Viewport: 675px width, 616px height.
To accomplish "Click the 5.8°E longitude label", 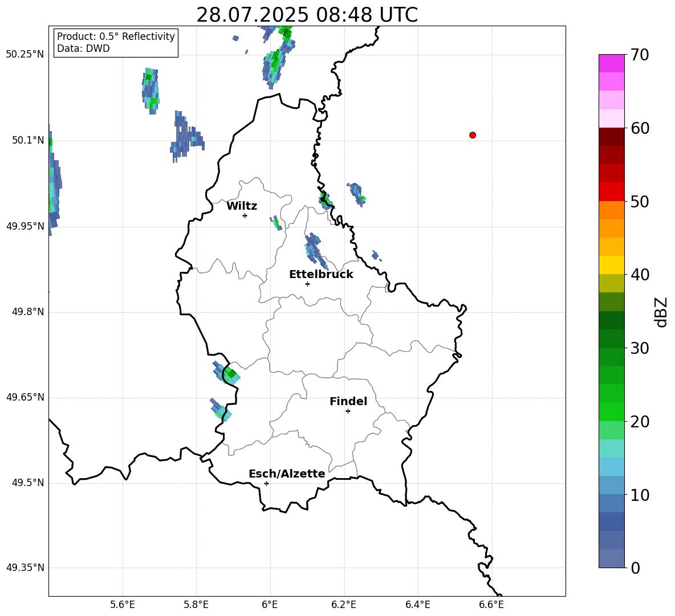I will coord(196,605).
